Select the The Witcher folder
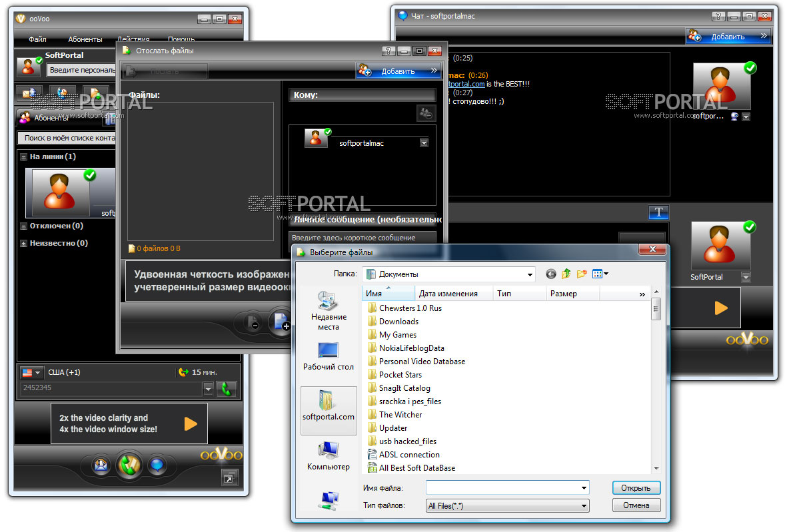 pos(395,415)
